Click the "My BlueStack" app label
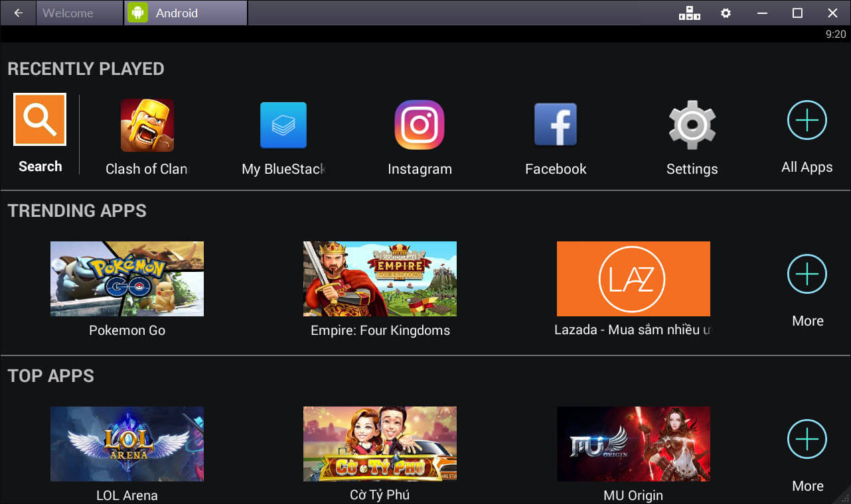This screenshot has height=504, width=851. (283, 169)
